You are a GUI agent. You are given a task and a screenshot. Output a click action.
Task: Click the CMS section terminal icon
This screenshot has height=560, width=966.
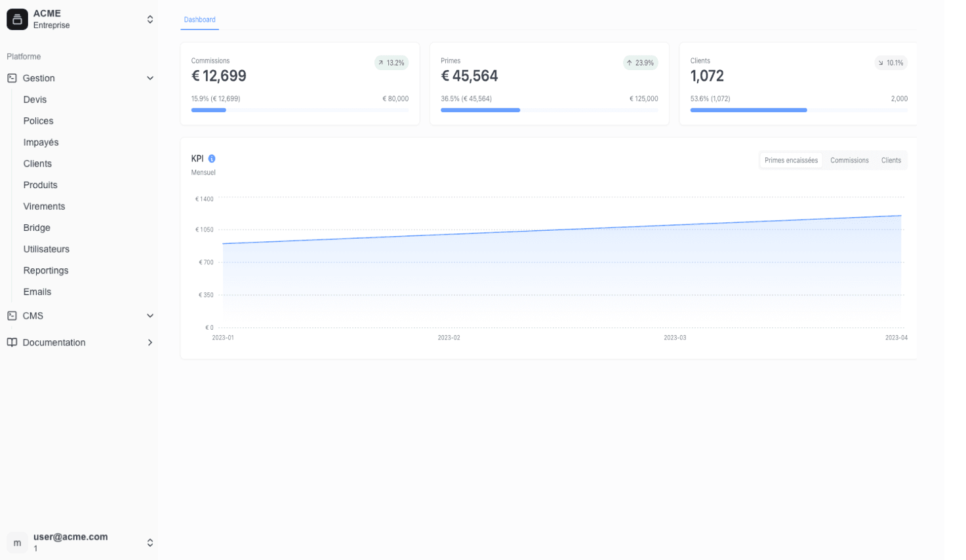pyautogui.click(x=12, y=315)
